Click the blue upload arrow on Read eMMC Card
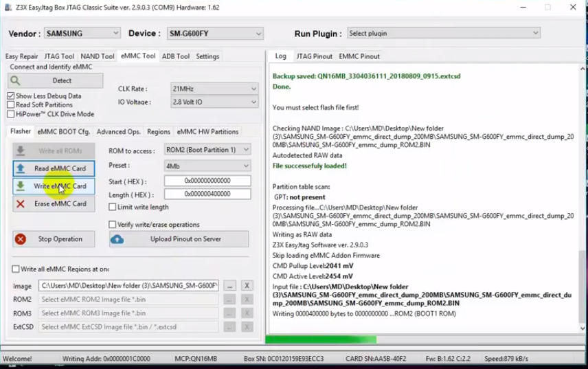 [21, 168]
